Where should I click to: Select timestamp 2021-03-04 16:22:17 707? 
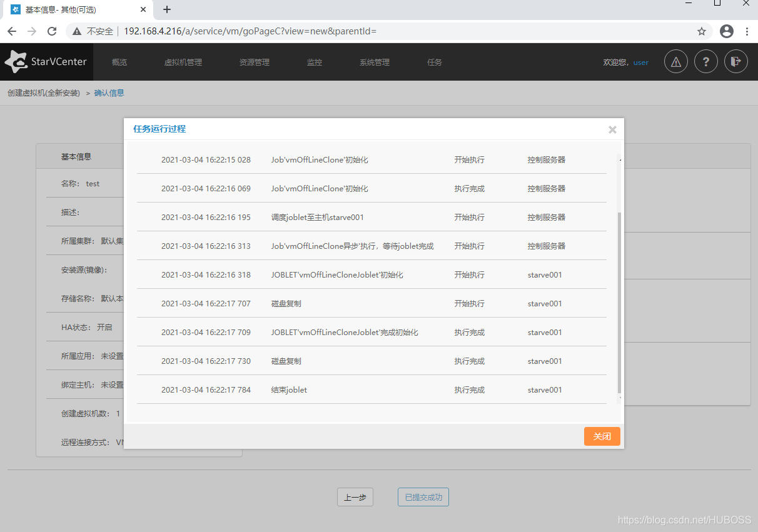(206, 304)
